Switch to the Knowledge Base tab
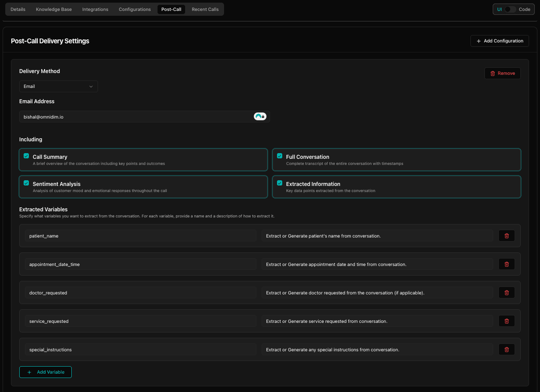The height and width of the screenshot is (392, 540). pyautogui.click(x=54, y=9)
